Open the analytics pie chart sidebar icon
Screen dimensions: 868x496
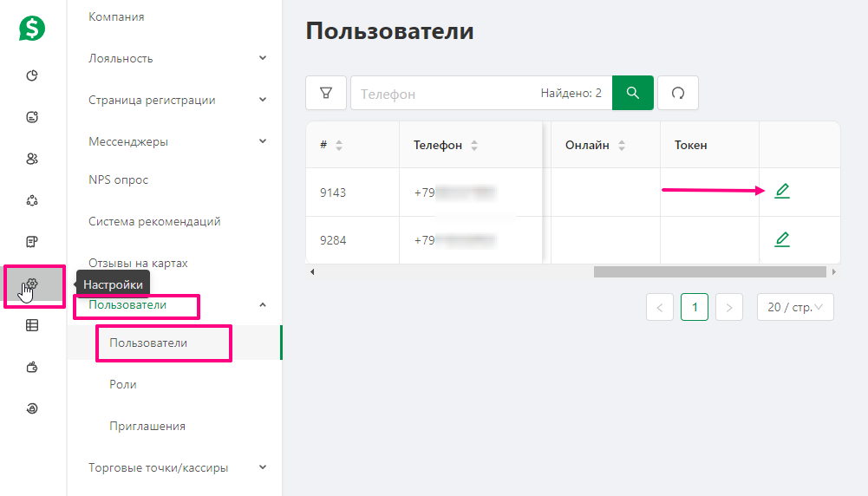click(32, 75)
